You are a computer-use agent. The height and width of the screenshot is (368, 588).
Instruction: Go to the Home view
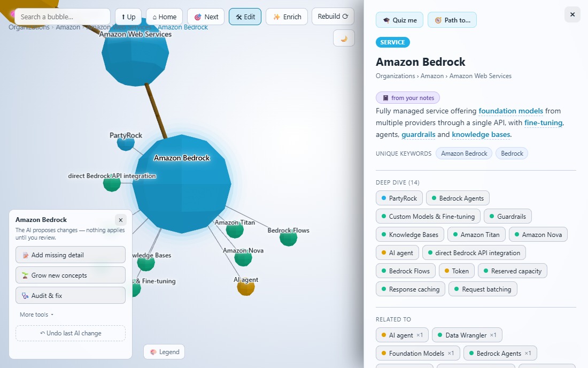pyautogui.click(x=164, y=17)
